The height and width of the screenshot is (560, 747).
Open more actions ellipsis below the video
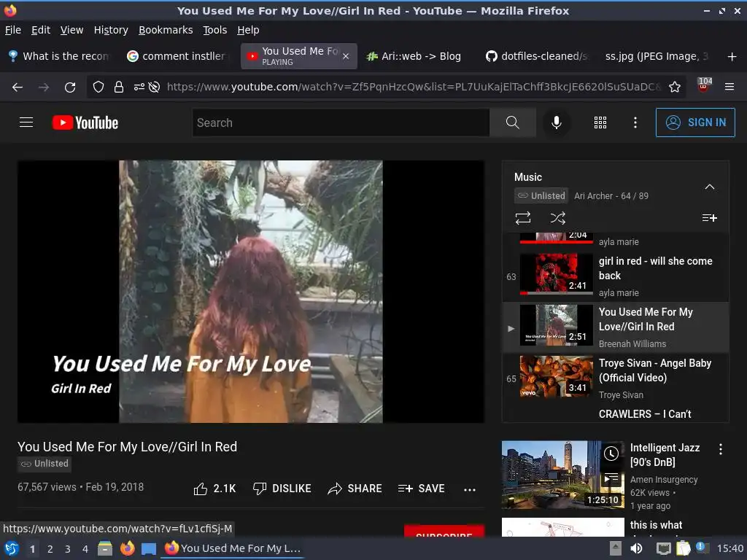pos(470,489)
